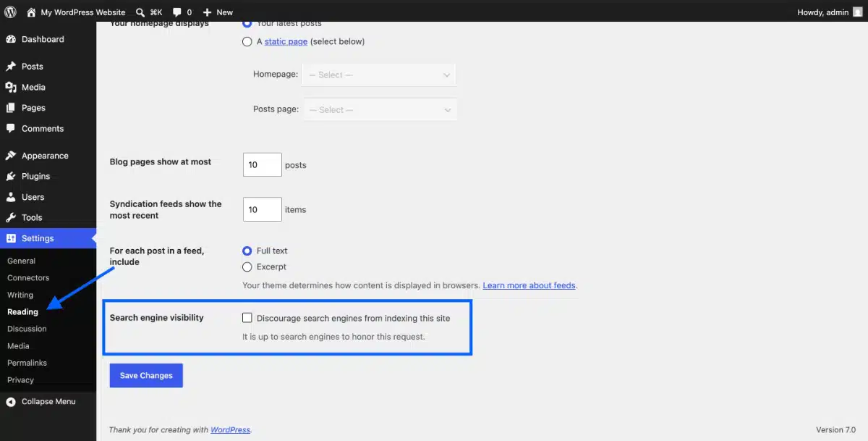Image resolution: width=868 pixels, height=441 pixels.
Task: Click the Appearance paintbrush icon
Action: pos(11,156)
